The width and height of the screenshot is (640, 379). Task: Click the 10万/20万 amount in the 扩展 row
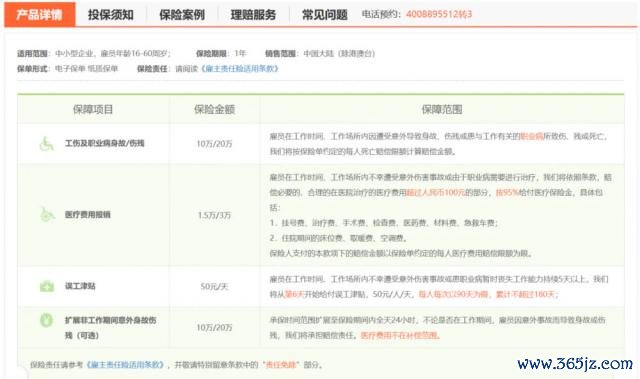214,328
